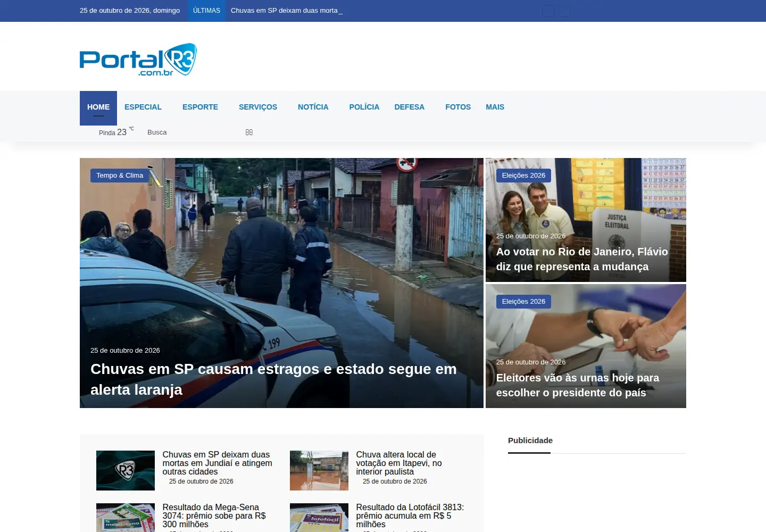
Task: Click the date 25 de outubro de 2026, domingo
Action: (130, 11)
